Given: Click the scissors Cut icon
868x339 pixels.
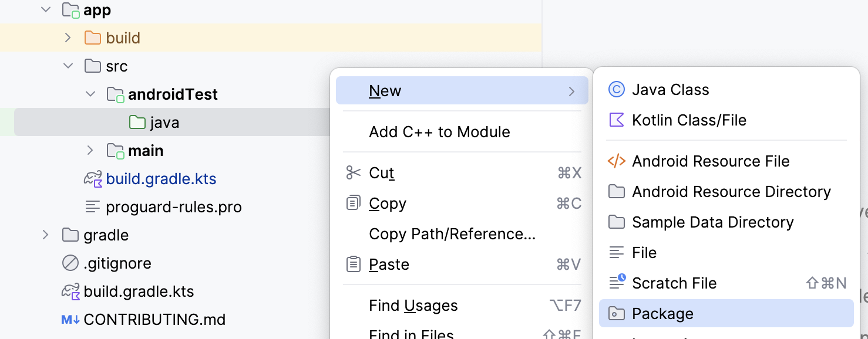Looking at the screenshot, I should point(353,173).
